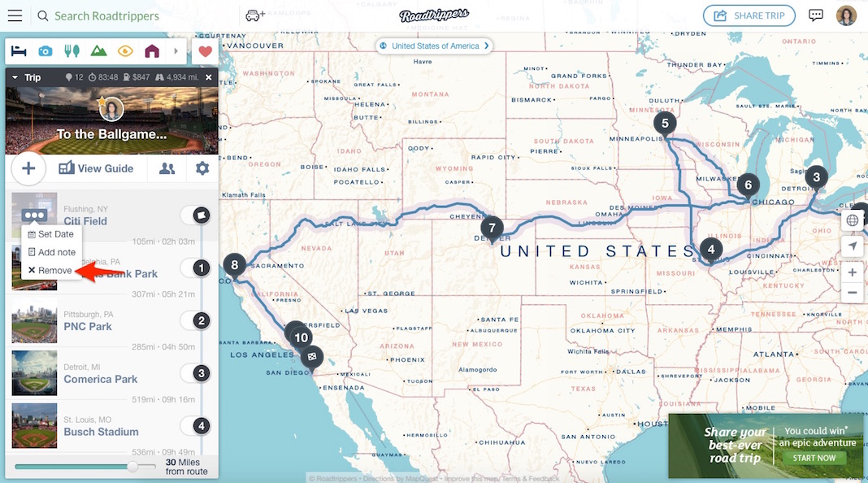
Task: Select the hotels bed category icon
Action: point(19,51)
